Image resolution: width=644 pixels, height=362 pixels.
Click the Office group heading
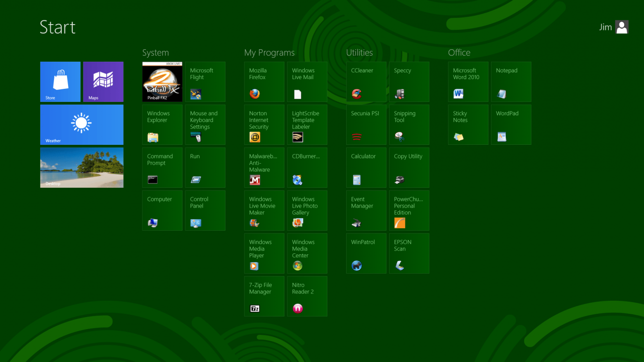click(459, 53)
